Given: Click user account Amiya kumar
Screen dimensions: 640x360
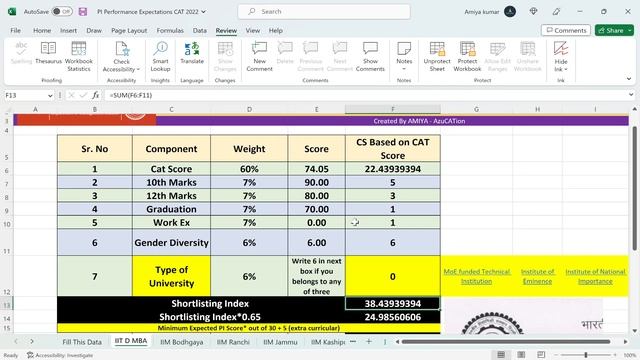Looking at the screenshot, I should [490, 12].
